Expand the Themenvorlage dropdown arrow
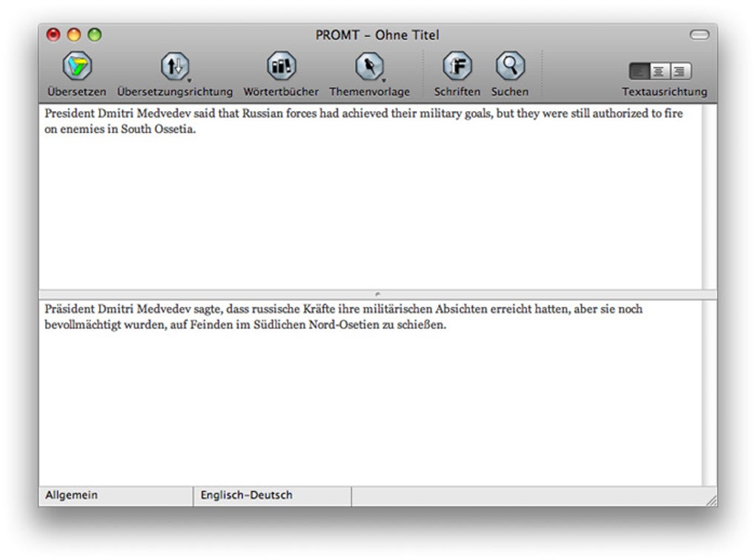 coord(384,81)
